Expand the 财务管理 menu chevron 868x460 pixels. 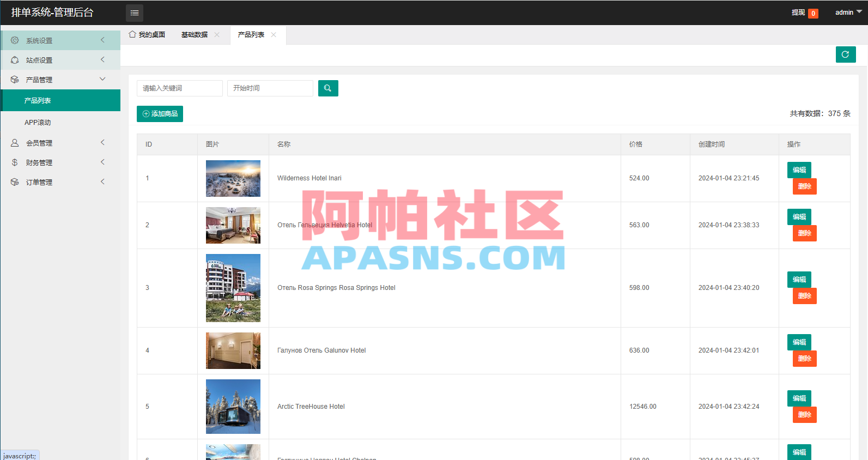(x=102, y=162)
